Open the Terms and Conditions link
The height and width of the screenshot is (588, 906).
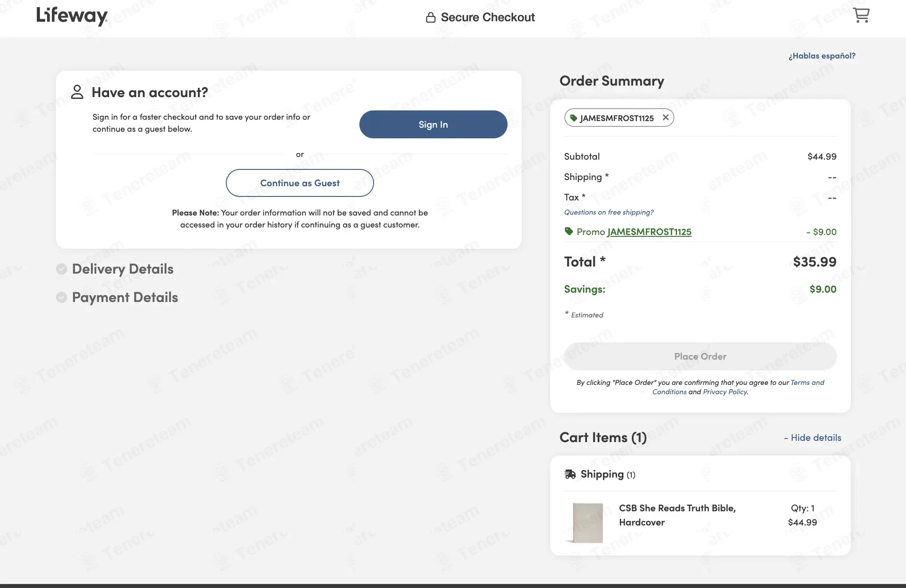[x=738, y=387]
